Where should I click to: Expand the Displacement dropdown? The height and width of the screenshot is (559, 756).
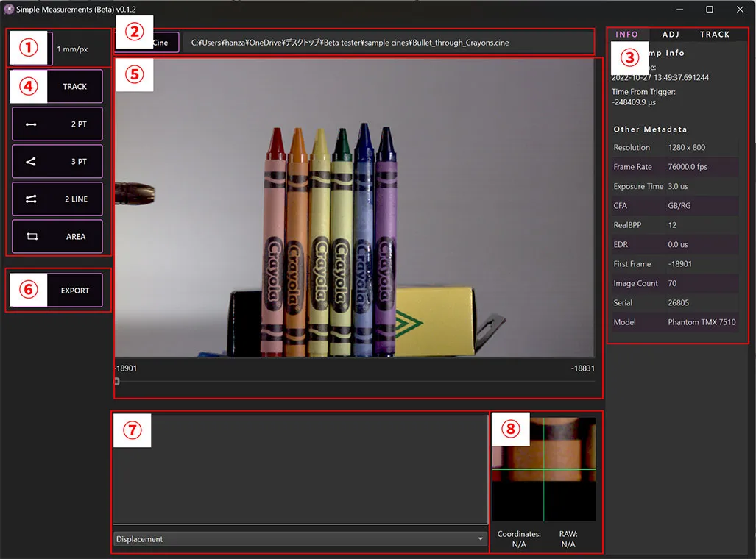300,539
